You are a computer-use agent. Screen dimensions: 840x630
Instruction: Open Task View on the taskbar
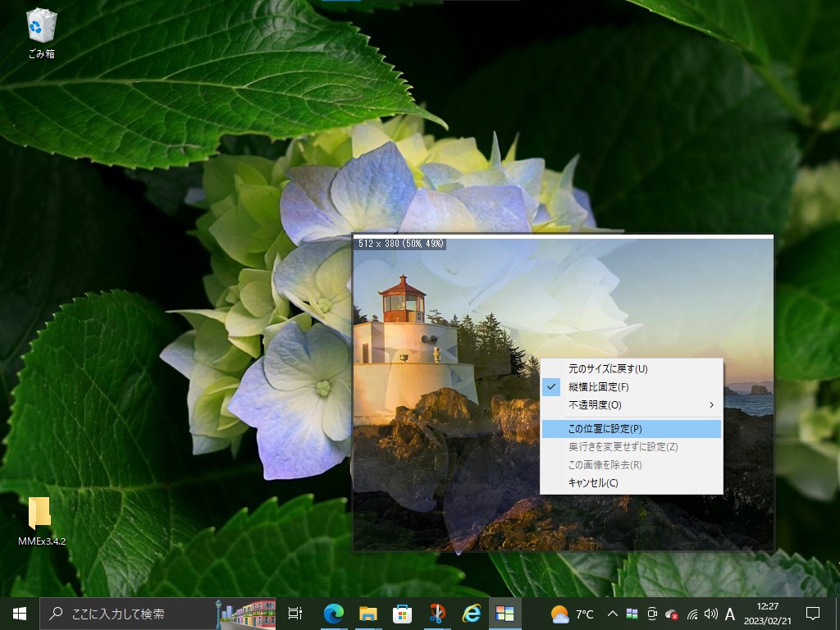[x=295, y=614]
